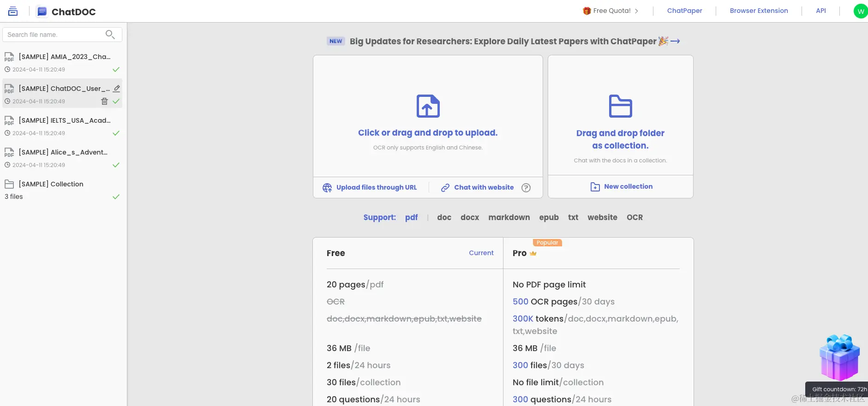Select the pdf support format
The width and height of the screenshot is (868, 406).
pyautogui.click(x=411, y=217)
